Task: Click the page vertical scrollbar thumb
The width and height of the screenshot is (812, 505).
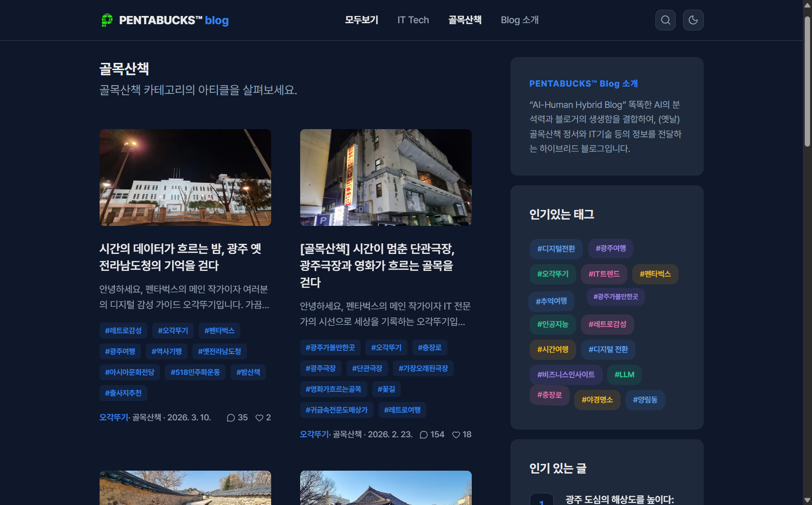Action: [807, 81]
